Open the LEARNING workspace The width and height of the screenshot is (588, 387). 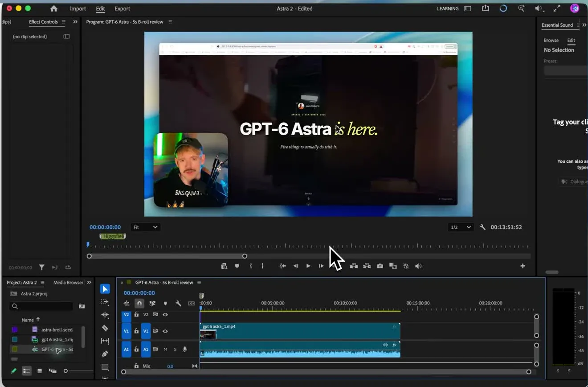(448, 8)
